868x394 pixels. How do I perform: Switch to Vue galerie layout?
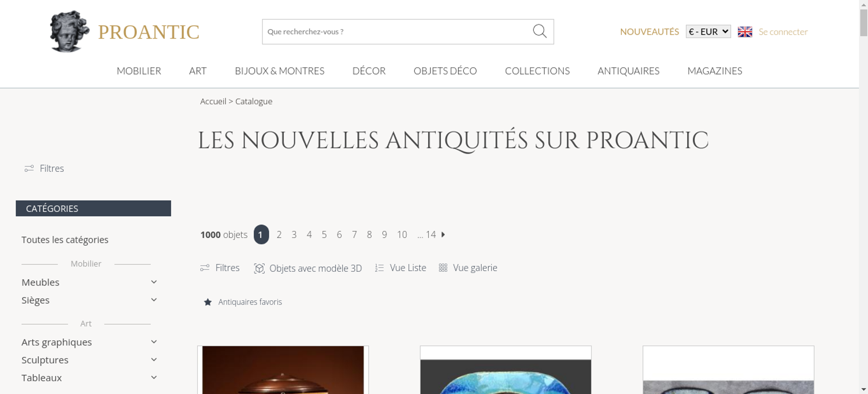coord(468,268)
